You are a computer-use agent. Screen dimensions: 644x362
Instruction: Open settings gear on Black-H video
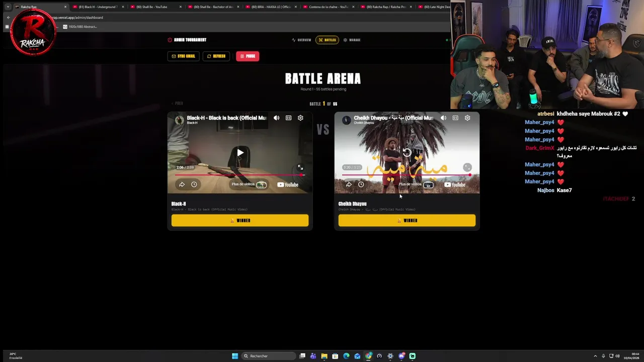(x=300, y=118)
